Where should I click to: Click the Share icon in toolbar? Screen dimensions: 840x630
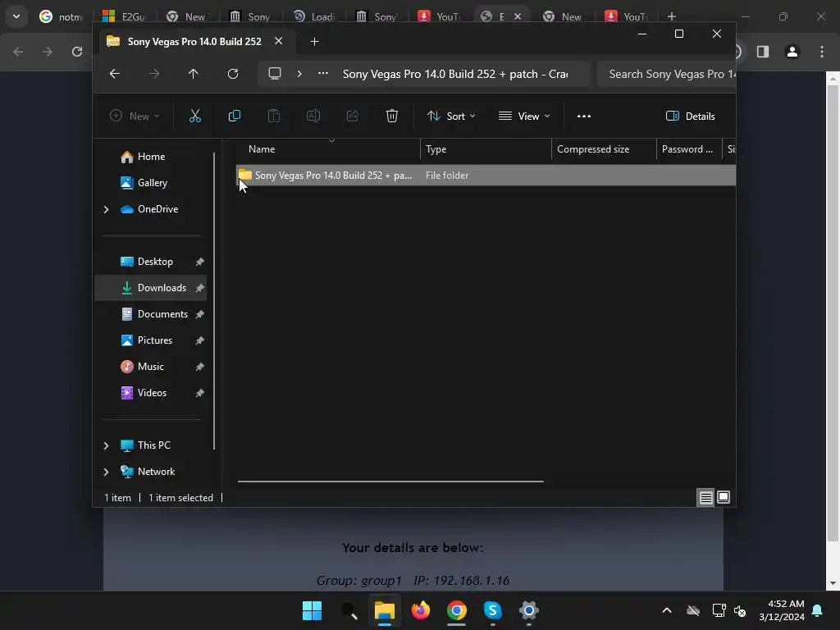pos(353,116)
